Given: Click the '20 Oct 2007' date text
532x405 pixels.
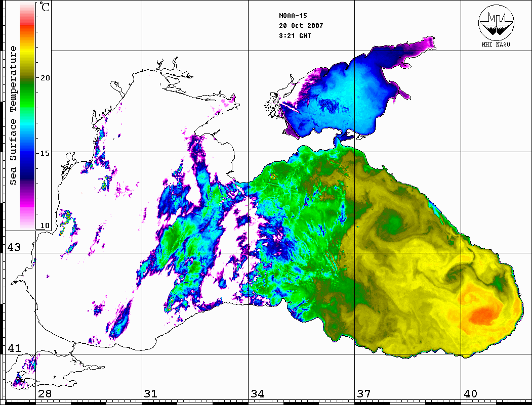Looking at the screenshot, I should point(301,26).
